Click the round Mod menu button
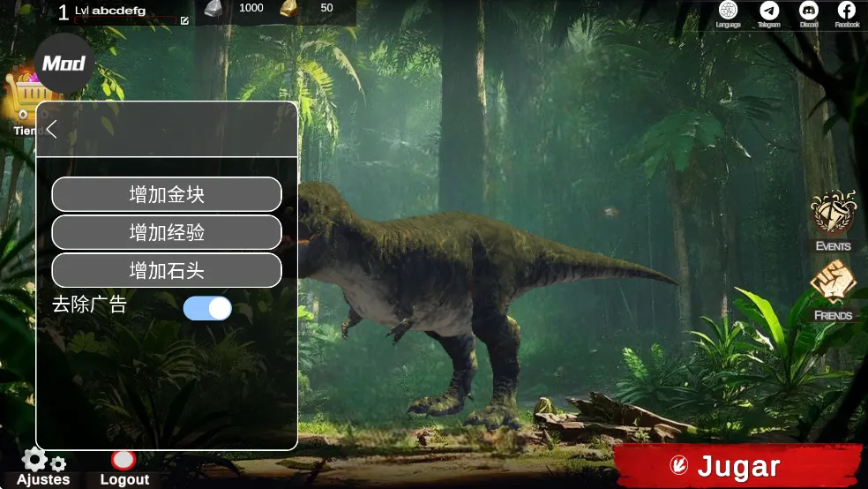 pos(64,64)
